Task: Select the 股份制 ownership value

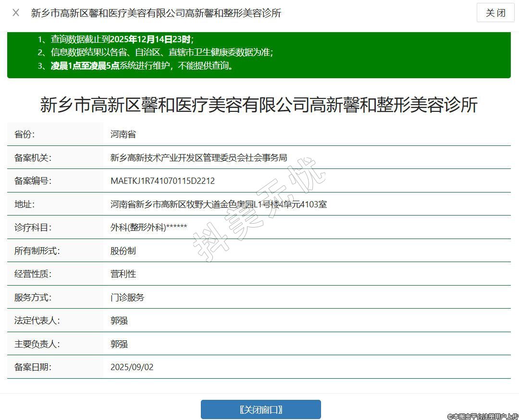Action: (123, 251)
